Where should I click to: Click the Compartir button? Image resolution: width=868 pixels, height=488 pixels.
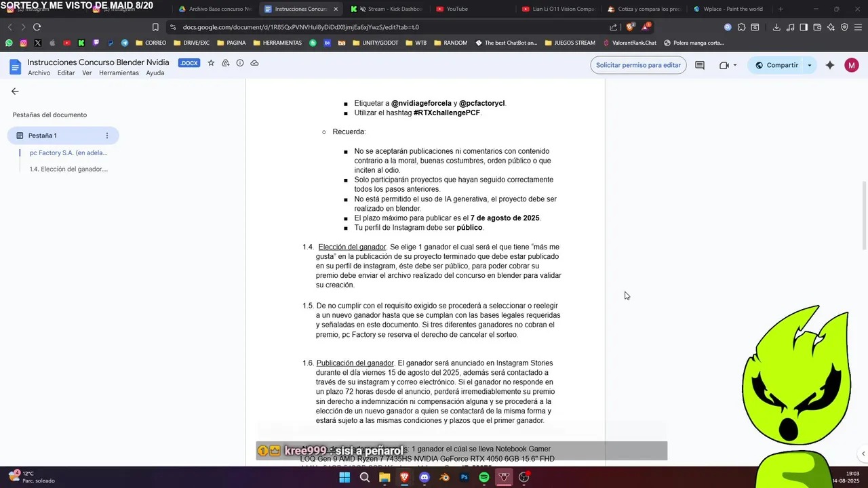click(776, 65)
